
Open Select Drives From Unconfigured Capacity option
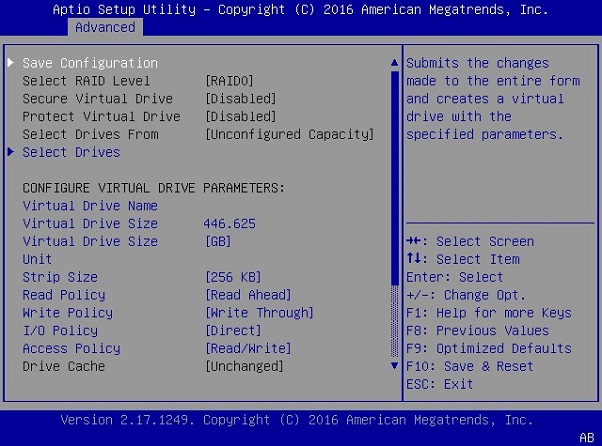coord(289,135)
